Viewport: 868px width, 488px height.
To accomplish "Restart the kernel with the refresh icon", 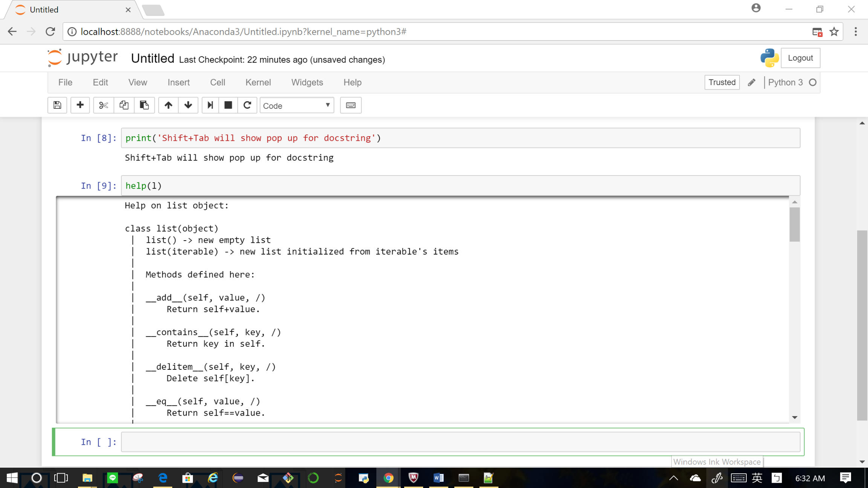I will (x=248, y=105).
